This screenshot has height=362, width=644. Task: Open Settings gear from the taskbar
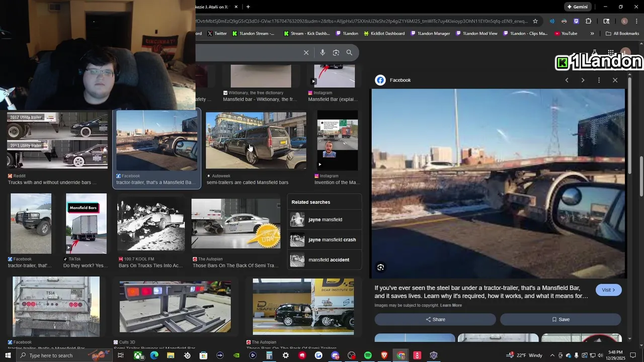coord(286,355)
